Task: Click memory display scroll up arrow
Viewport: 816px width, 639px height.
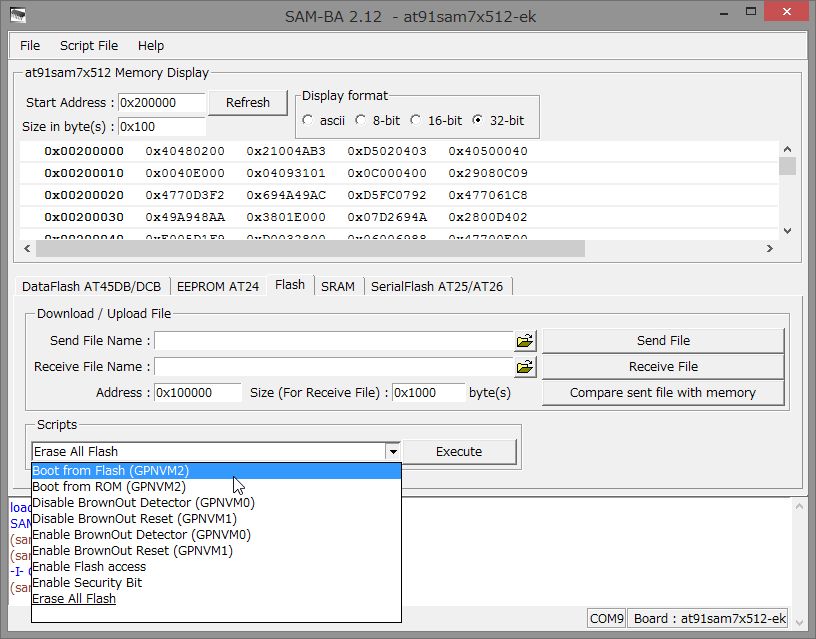Action: coord(787,149)
